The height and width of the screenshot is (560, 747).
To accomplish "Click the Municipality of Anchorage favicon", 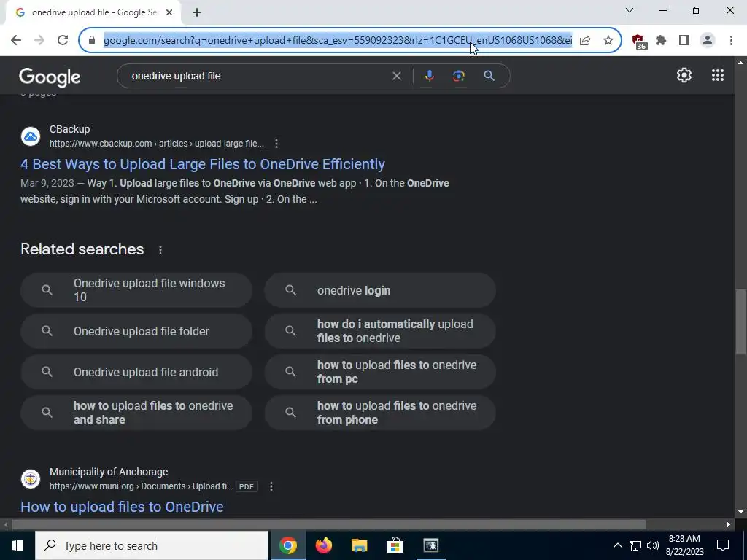I will 31,479.
